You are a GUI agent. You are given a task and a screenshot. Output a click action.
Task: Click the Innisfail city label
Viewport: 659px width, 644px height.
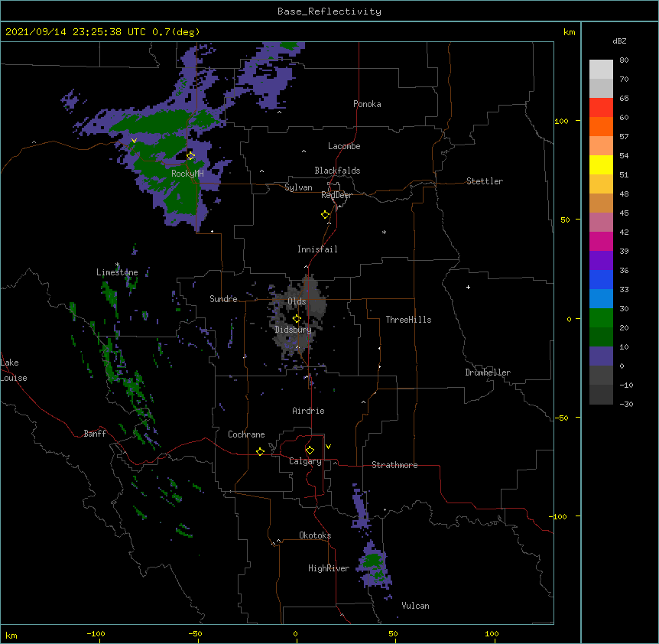pyautogui.click(x=317, y=249)
